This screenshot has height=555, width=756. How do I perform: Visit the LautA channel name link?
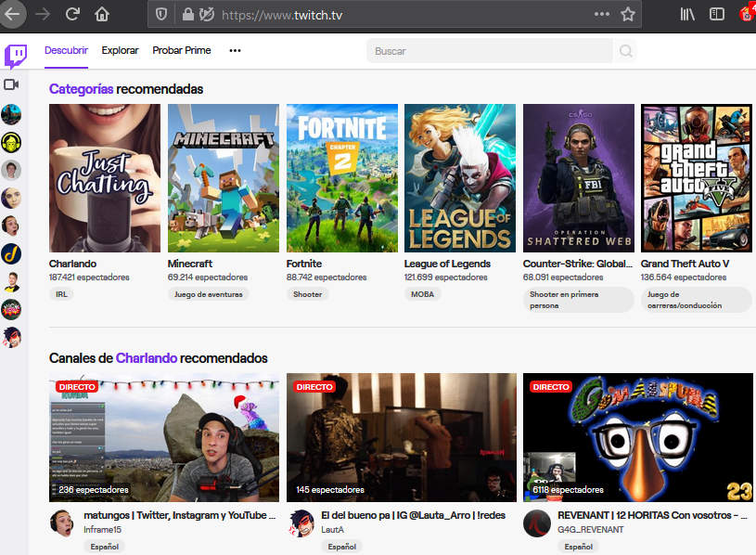tap(333, 529)
